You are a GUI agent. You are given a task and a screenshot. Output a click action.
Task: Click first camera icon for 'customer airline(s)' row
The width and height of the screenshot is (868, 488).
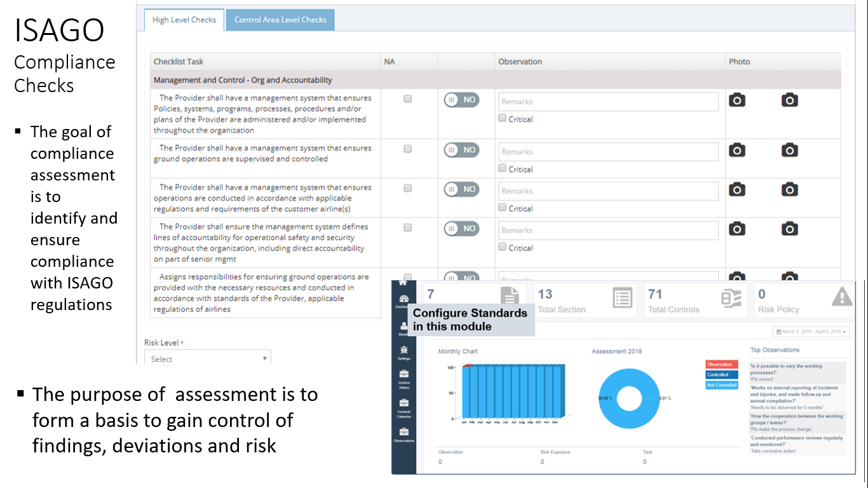[737, 189]
